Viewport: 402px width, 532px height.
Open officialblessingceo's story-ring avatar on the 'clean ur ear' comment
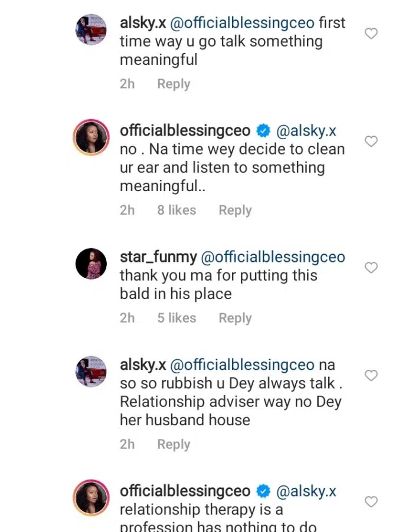pyautogui.click(x=91, y=137)
